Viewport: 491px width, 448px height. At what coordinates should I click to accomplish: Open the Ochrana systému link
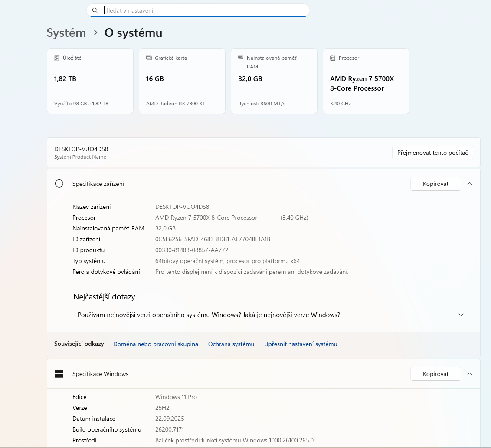pos(231,344)
